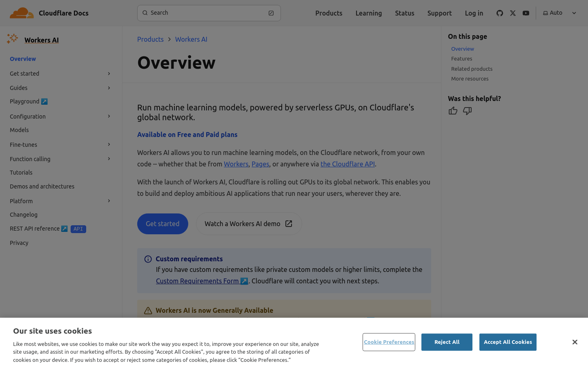Open REST API reference link
This screenshot has height=368, width=588.
click(39, 229)
